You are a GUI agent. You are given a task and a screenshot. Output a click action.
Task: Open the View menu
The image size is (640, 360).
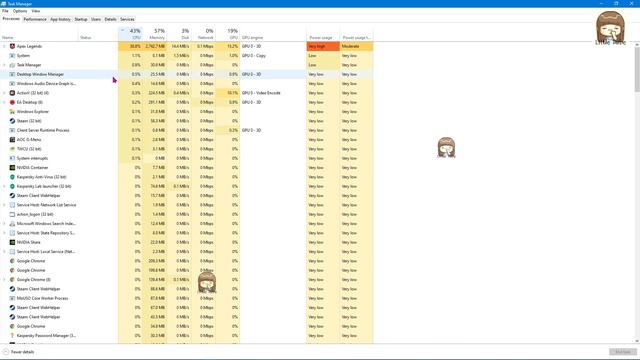pos(36,11)
